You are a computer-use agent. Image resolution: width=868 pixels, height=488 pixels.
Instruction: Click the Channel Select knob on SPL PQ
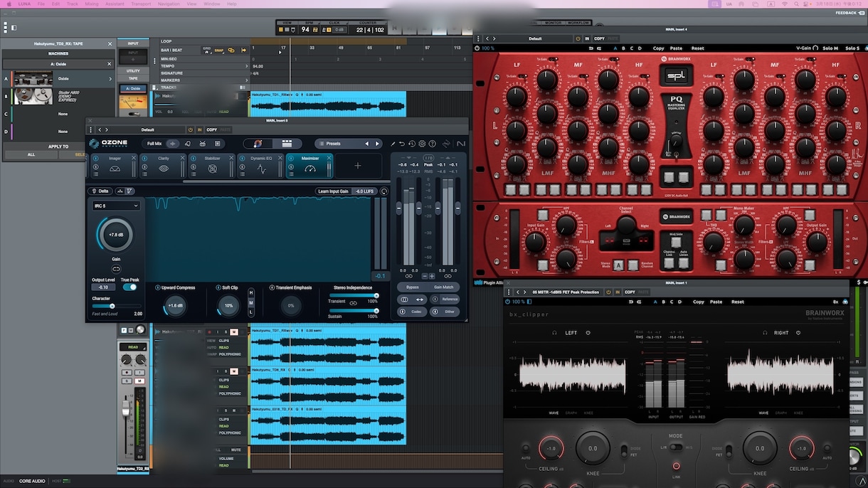coord(626,225)
